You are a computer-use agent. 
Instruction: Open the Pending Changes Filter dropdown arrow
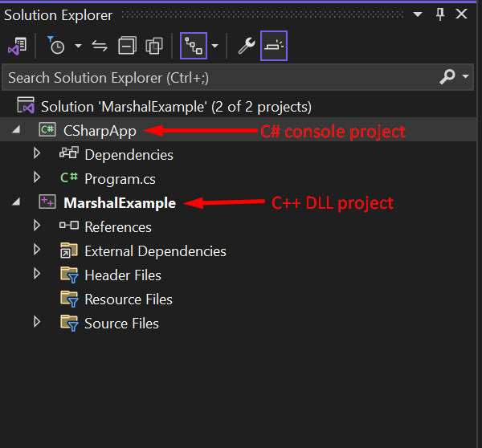[78, 46]
